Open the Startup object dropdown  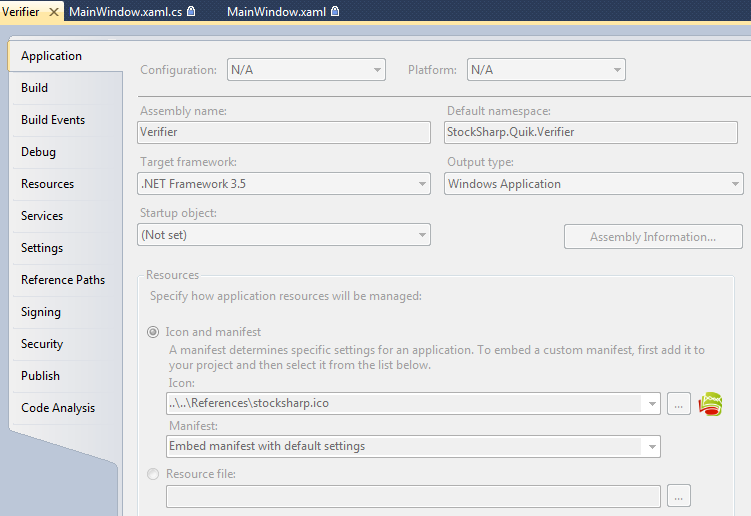point(284,235)
